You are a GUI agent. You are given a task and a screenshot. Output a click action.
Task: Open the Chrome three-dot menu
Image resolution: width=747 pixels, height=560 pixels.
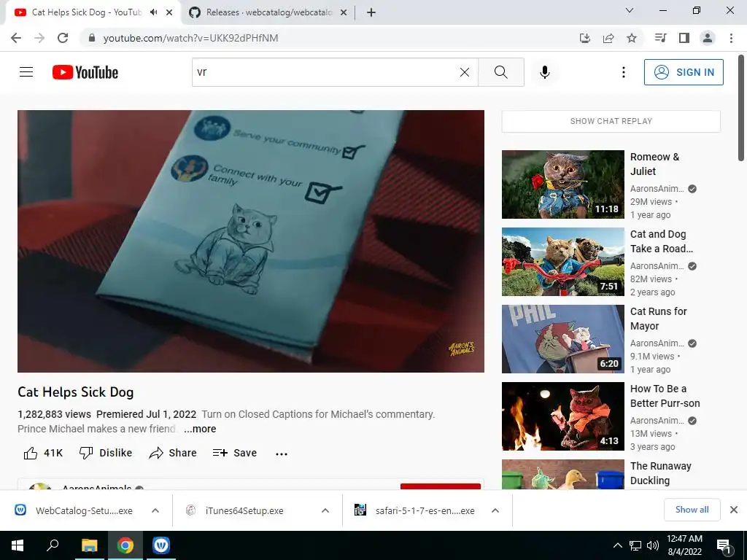[x=731, y=38]
